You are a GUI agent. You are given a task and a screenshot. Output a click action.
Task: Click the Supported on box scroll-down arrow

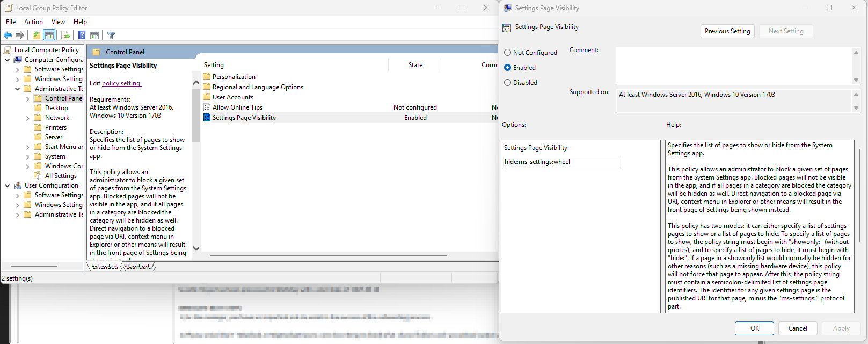point(856,108)
